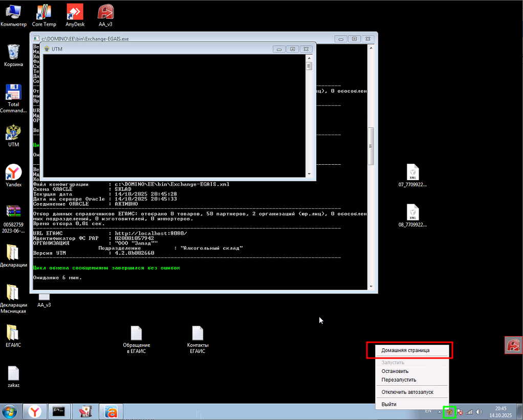The image size is (523, 420).
Task: Click the Windows Start button
Action: [9, 411]
